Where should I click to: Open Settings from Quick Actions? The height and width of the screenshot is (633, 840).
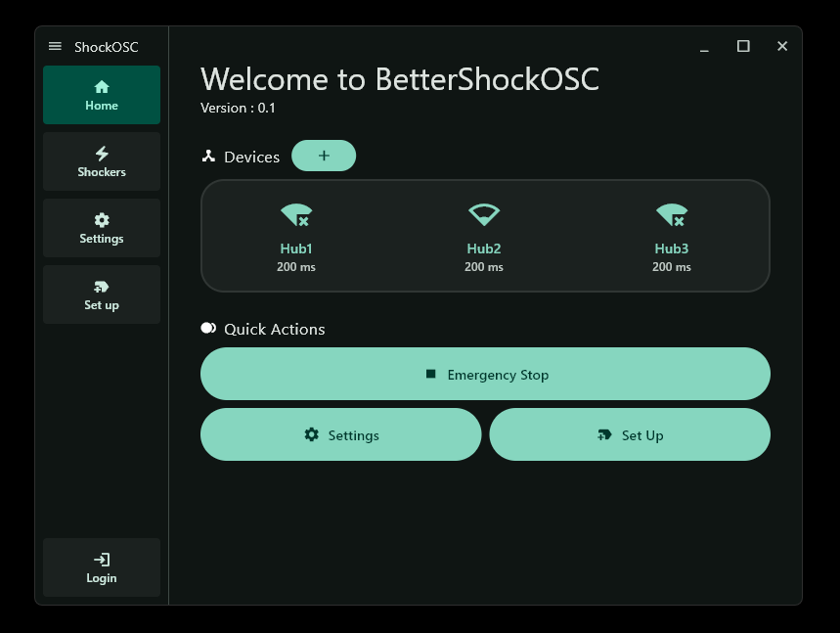[340, 434]
